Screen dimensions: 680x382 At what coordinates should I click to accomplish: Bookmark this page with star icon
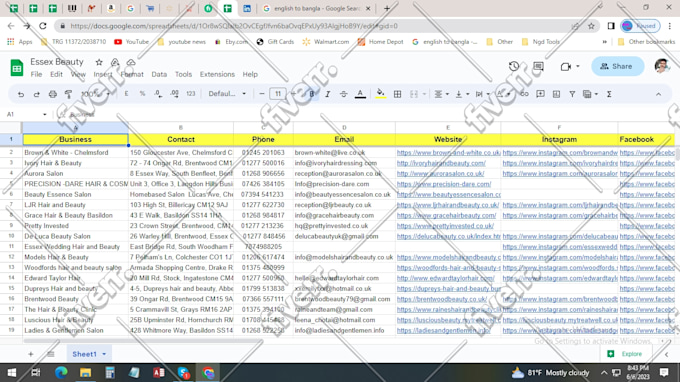[591, 26]
